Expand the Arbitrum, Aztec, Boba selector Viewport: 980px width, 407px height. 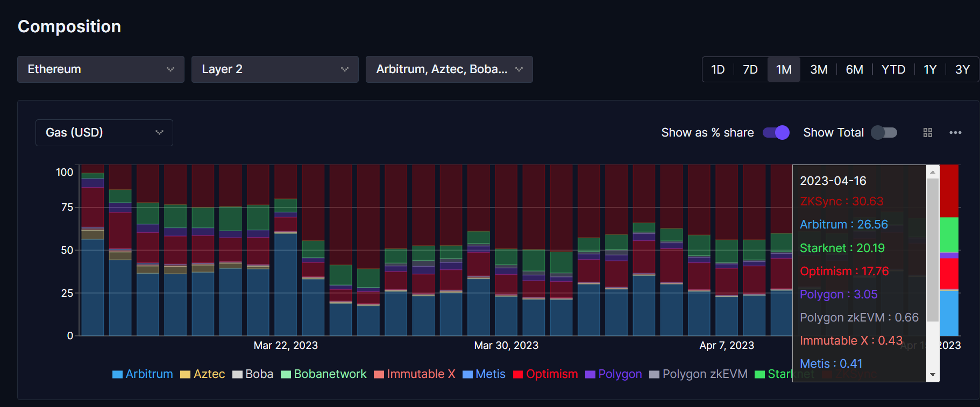[449, 69]
